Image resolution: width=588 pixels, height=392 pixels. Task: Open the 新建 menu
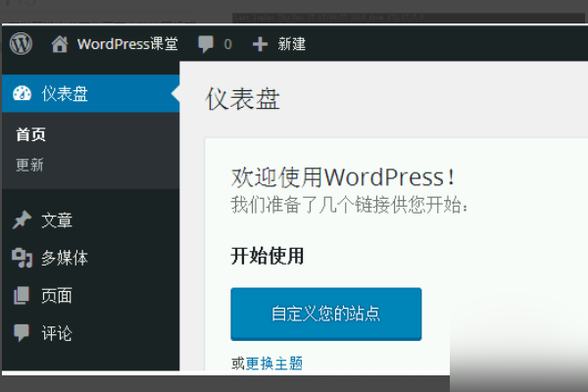pos(292,44)
